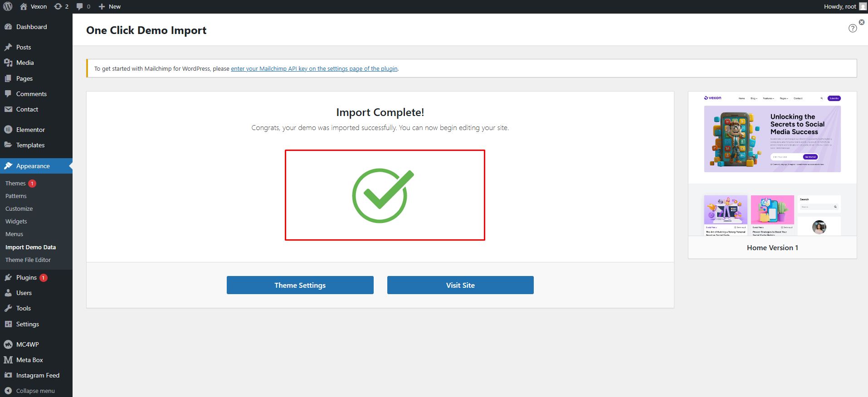Open Widgets under Appearance
The image size is (868, 397).
click(x=16, y=221)
